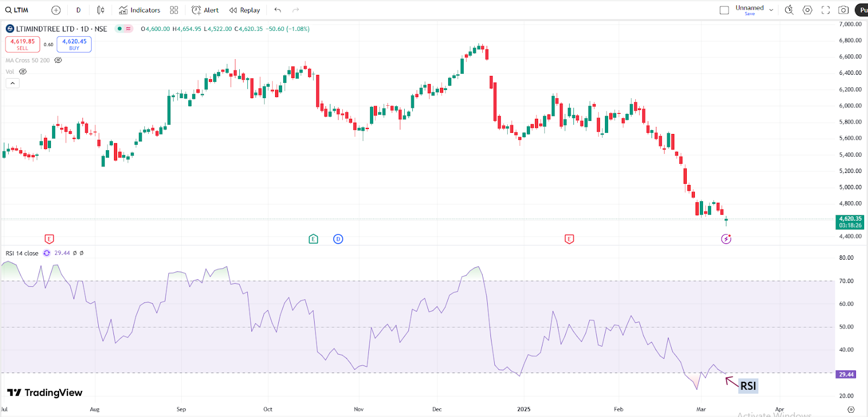Click the 5,000.00 price scale label
This screenshot has height=417, width=868.
point(850,187)
